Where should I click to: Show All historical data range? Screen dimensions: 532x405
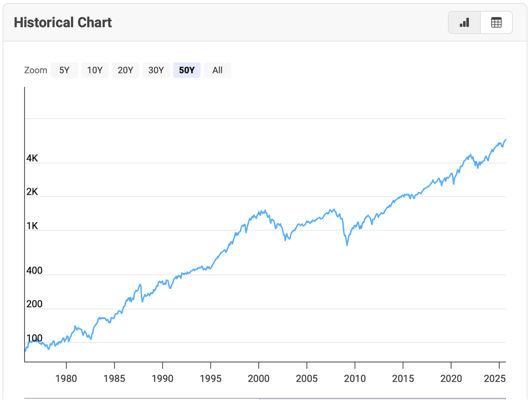point(217,70)
